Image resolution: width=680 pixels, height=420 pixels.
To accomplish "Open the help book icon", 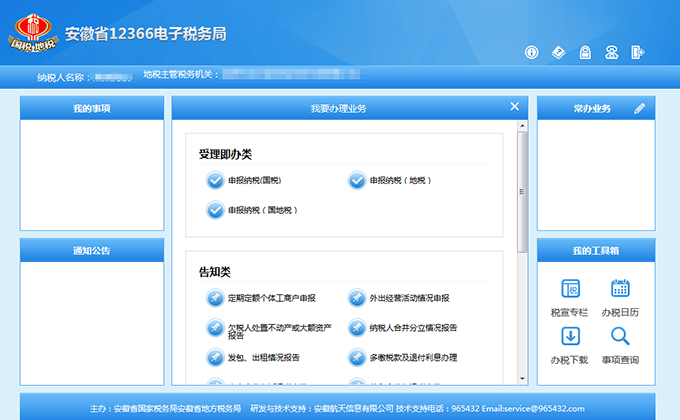I will coord(558,52).
